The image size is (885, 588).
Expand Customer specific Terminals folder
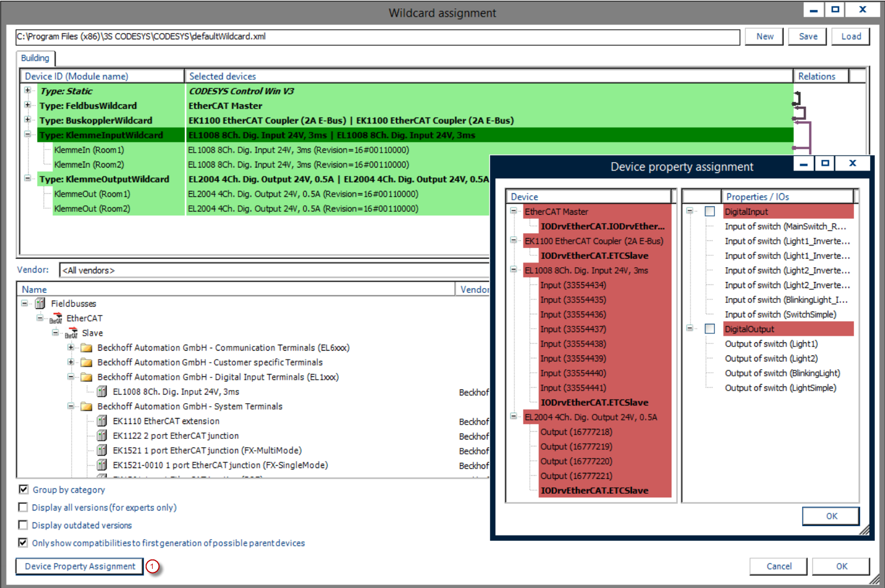[x=71, y=362]
